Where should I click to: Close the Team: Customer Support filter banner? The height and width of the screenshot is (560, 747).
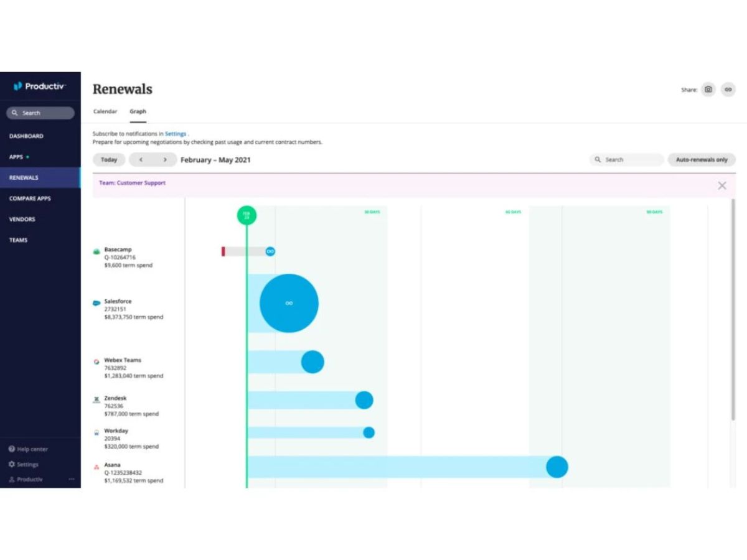pos(722,185)
